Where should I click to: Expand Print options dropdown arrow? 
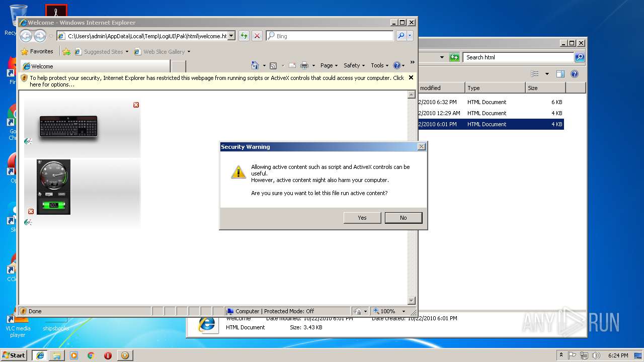click(x=313, y=65)
